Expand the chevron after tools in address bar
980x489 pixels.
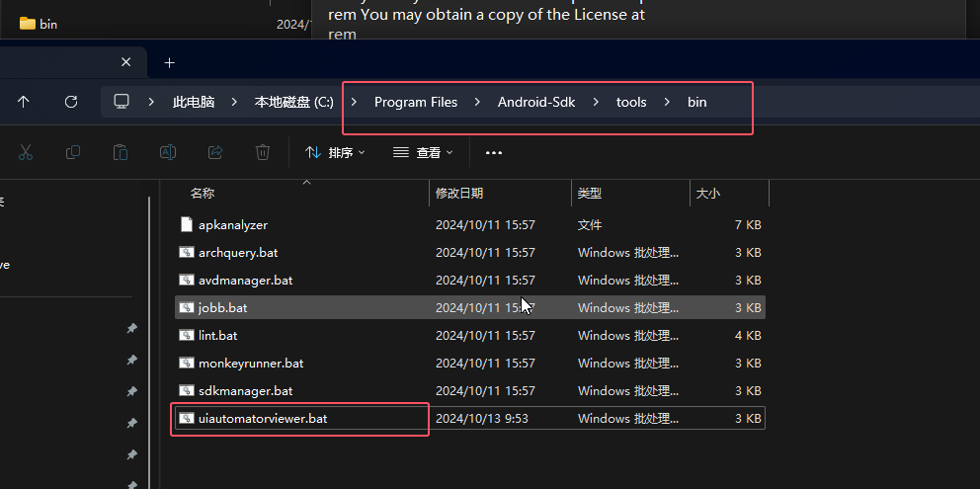point(668,102)
